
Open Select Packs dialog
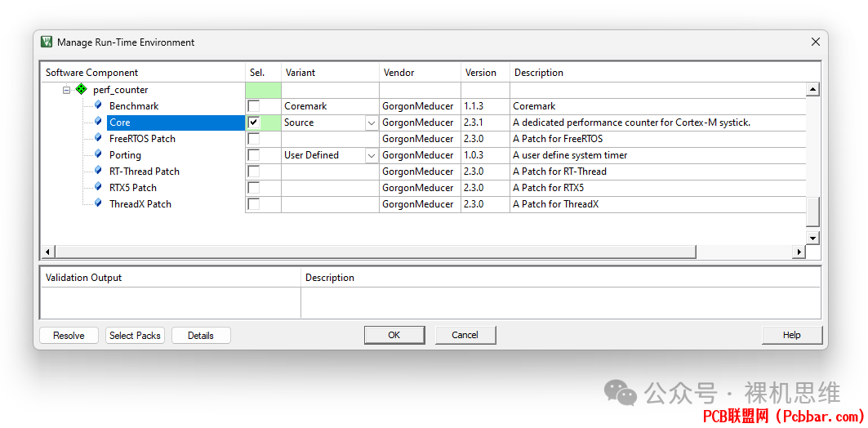[135, 335]
